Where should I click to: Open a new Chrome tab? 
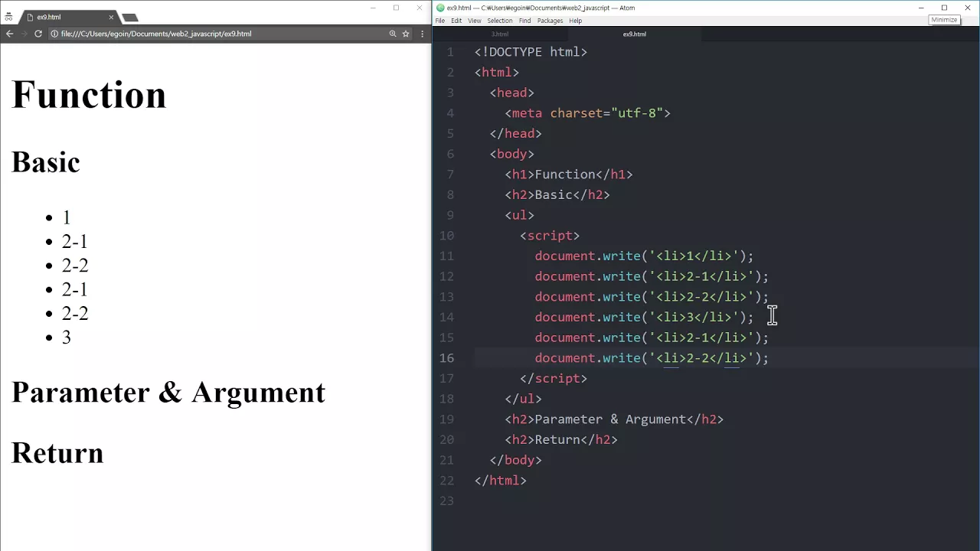[x=130, y=17]
